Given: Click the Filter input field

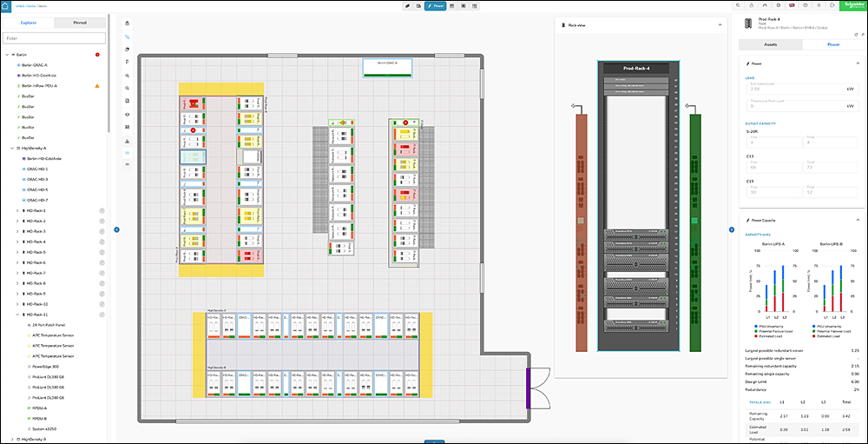Looking at the screenshot, I should [55, 38].
